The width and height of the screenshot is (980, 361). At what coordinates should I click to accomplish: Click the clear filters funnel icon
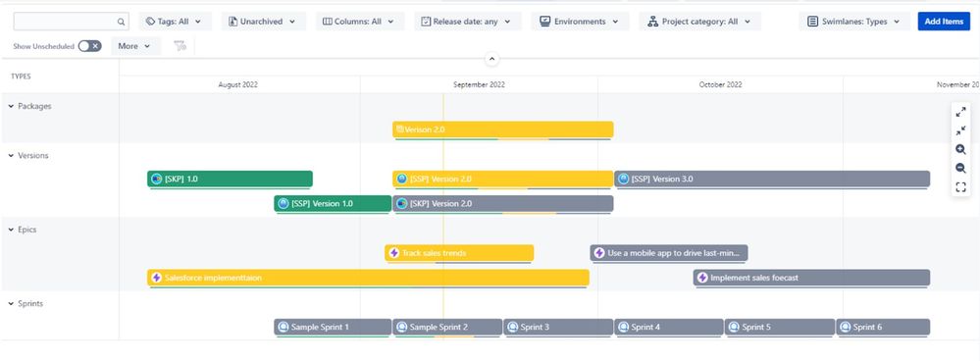point(180,46)
